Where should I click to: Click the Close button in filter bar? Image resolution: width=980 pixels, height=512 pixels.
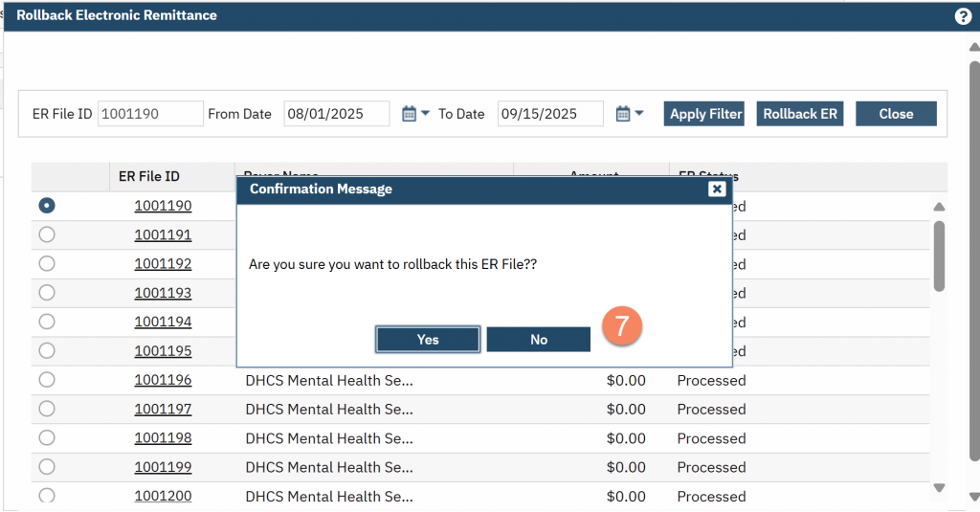point(896,114)
